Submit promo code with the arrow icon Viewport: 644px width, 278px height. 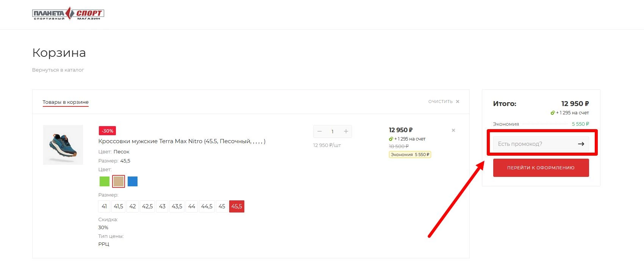[x=581, y=144]
